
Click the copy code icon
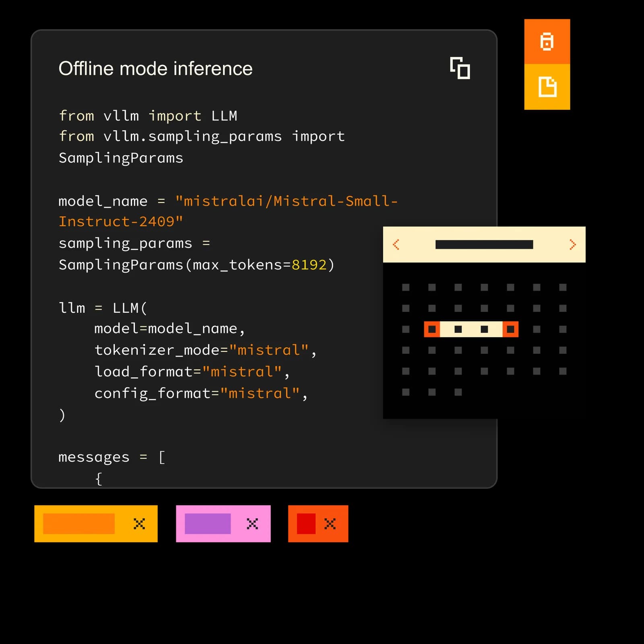click(x=459, y=68)
